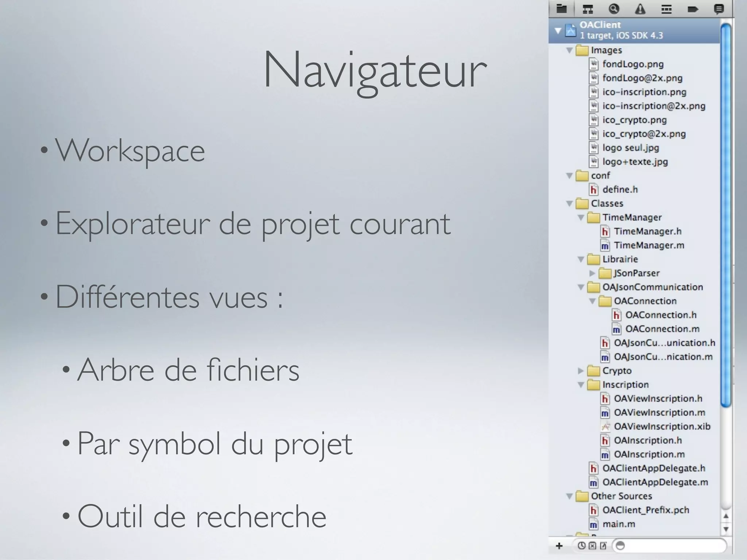Image resolution: width=747 pixels, height=560 pixels.
Task: Open the Search navigator magnifier icon
Action: [x=614, y=9]
